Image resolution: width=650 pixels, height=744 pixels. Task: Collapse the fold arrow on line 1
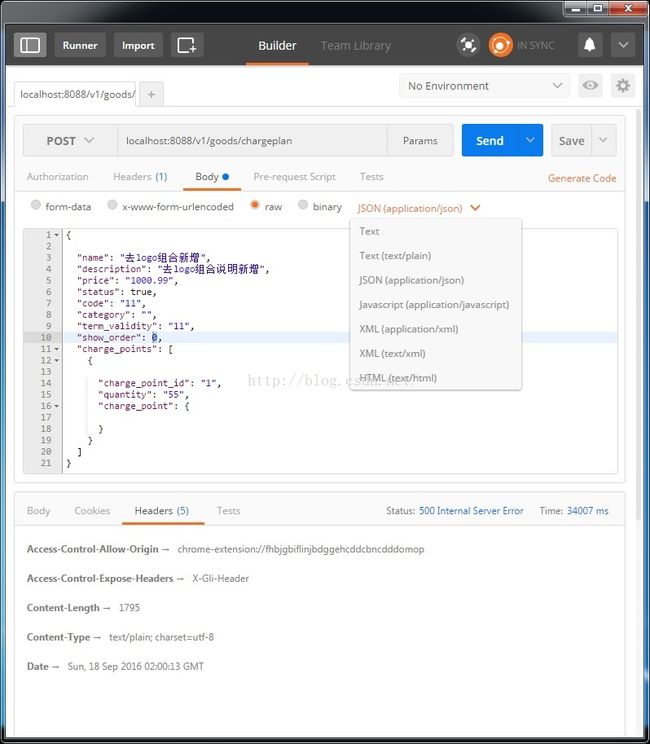tap(57, 235)
